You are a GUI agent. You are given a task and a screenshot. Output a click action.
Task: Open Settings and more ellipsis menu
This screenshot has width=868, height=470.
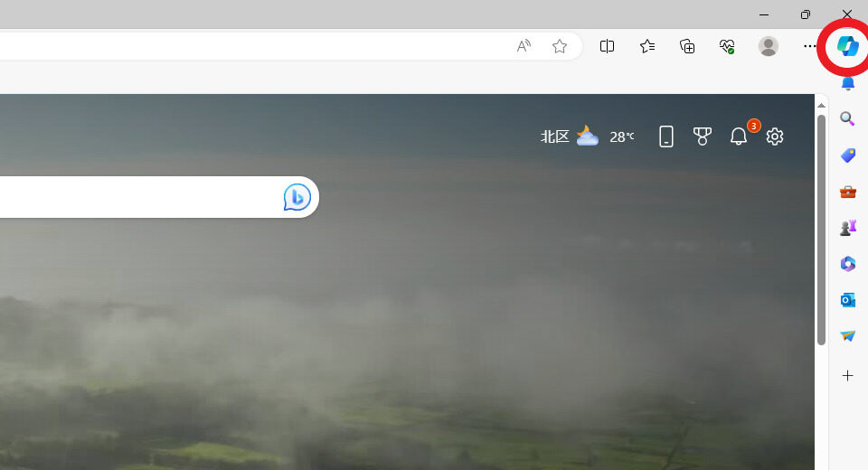point(809,46)
